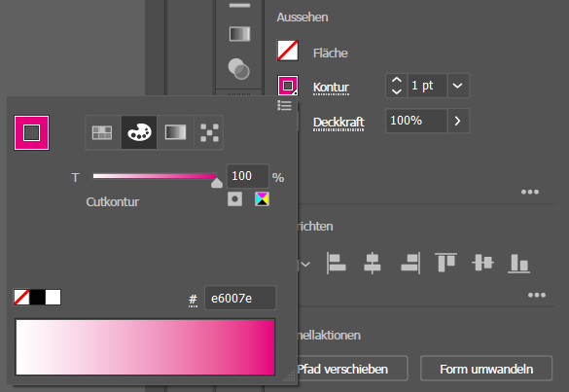Pick the white swatch beside black
This screenshot has width=569, height=392.
tap(53, 298)
